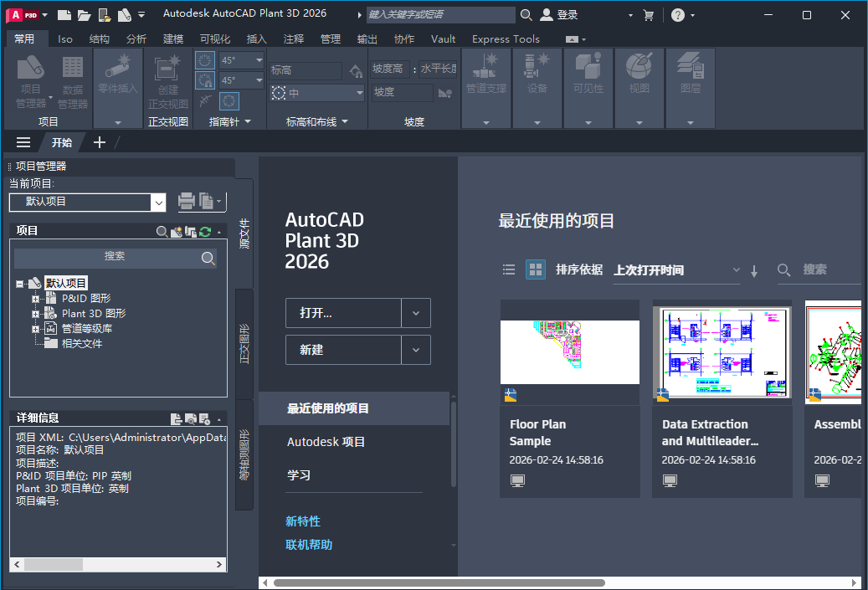Switch to the 分析 ribbon tab
868x590 pixels.
pos(136,39)
